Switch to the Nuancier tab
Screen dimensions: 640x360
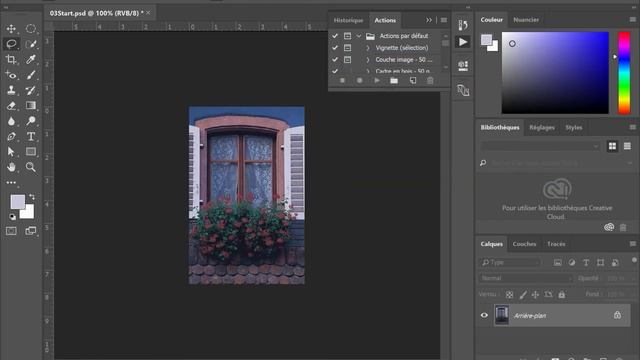pyautogui.click(x=526, y=20)
